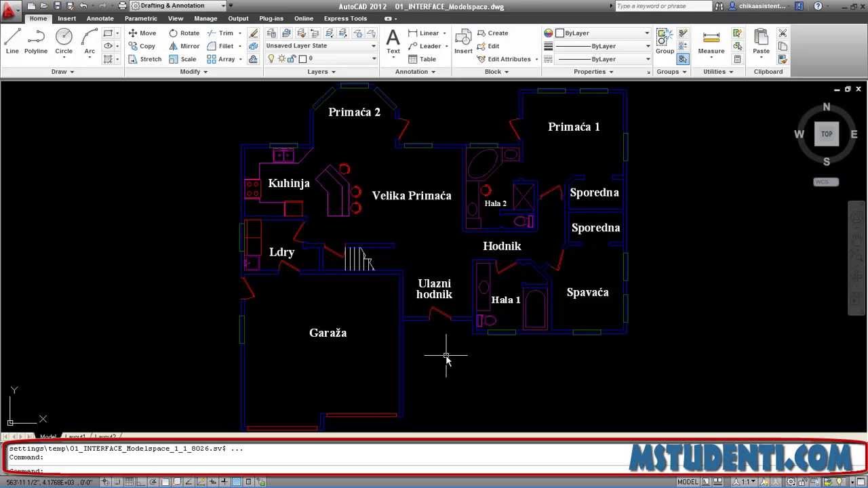Activate the Stretch command
Screen dimensions: 868x488
coord(145,59)
